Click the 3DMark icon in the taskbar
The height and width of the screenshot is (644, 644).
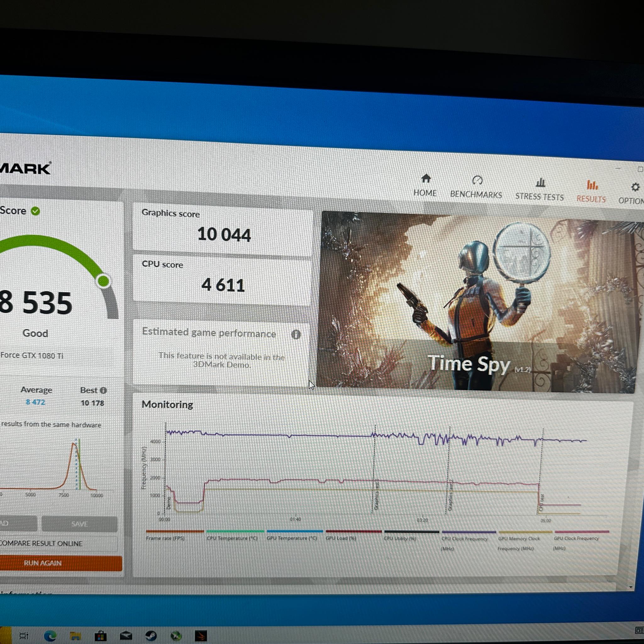(201, 636)
